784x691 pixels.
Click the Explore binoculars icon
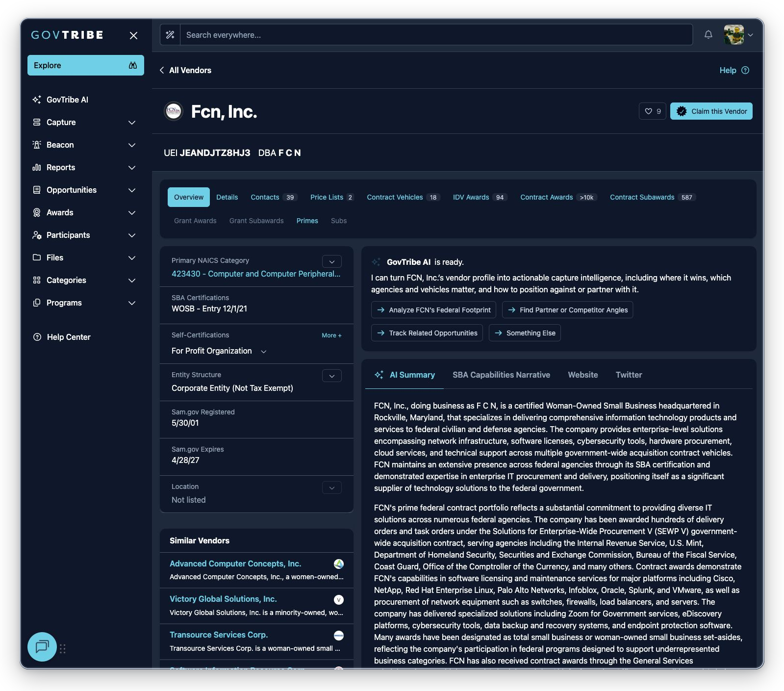tap(133, 65)
